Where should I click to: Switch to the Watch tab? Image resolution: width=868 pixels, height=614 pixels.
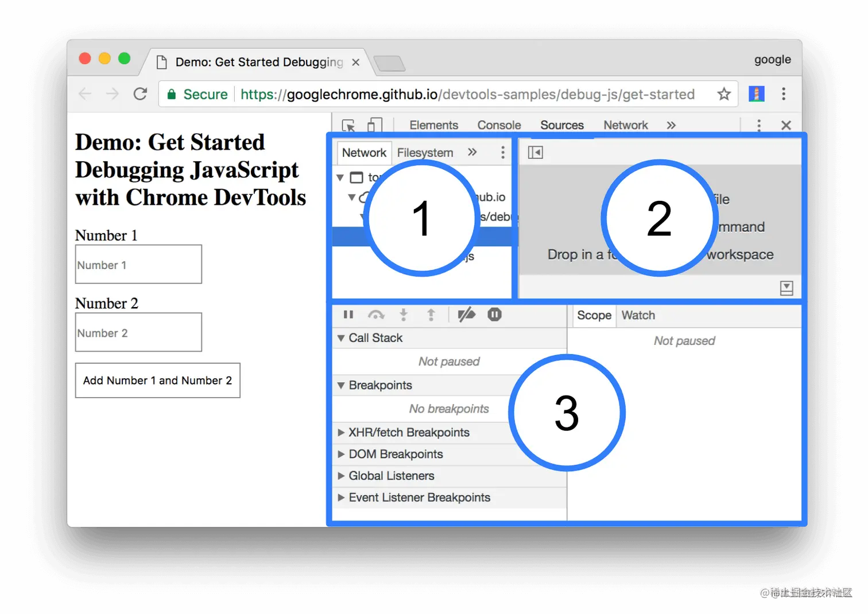click(x=638, y=315)
